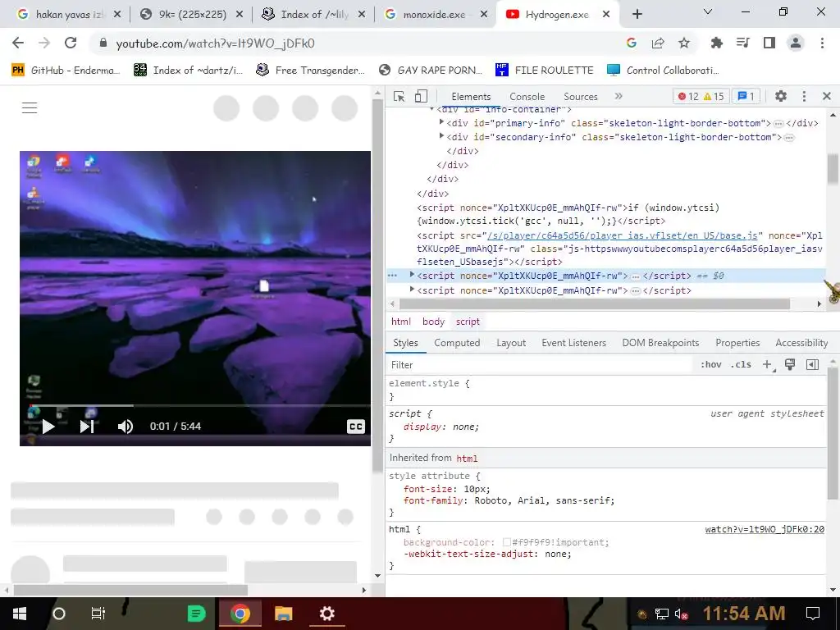Open DevTools customize three-dot menu
The width and height of the screenshot is (840, 630).
804,97
